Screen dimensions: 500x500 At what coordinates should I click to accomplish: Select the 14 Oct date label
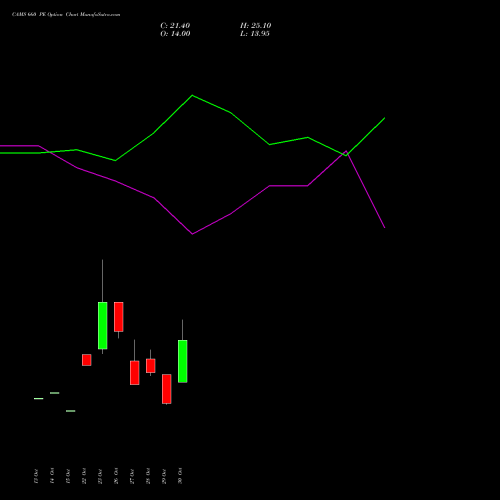pos(52,476)
